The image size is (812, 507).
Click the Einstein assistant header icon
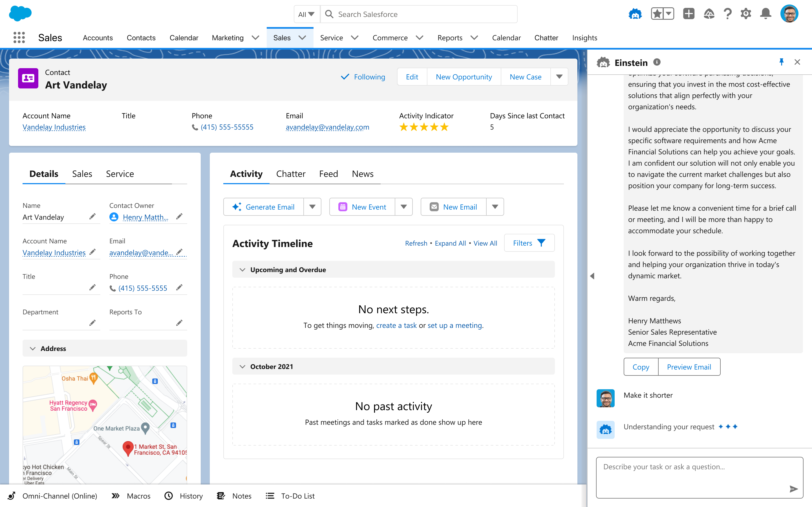coord(635,14)
